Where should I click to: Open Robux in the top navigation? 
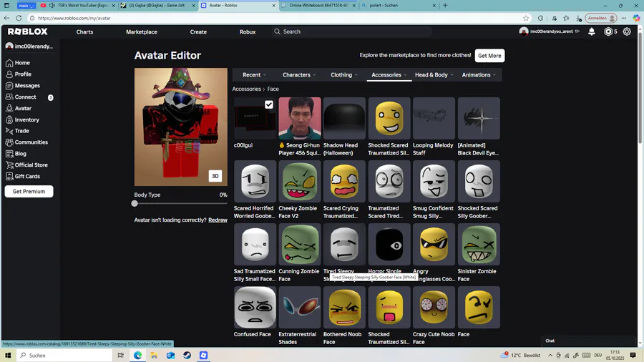click(x=248, y=31)
